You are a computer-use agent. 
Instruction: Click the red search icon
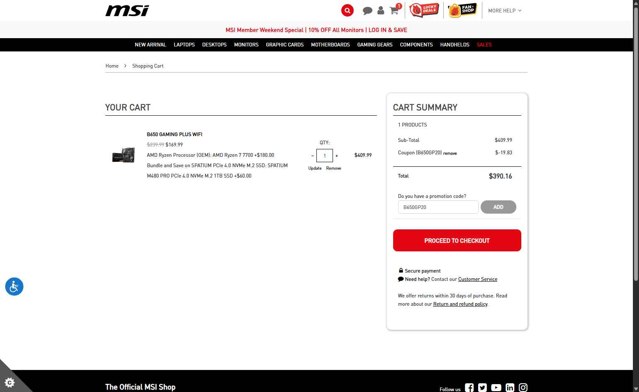[x=347, y=10]
